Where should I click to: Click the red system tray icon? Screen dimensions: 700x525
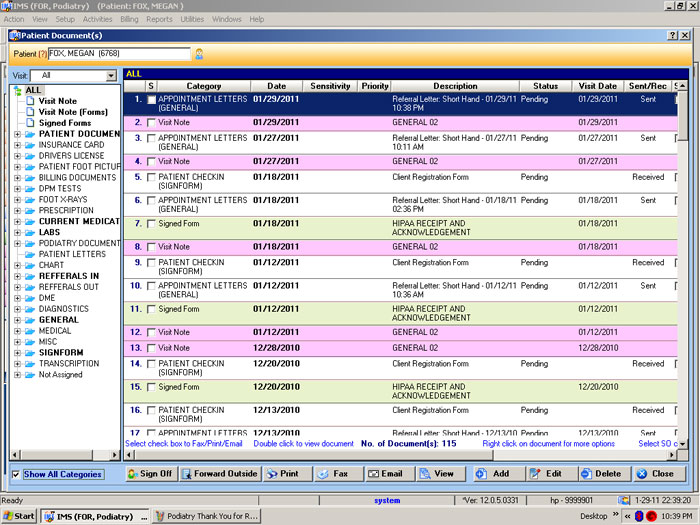tap(651, 516)
